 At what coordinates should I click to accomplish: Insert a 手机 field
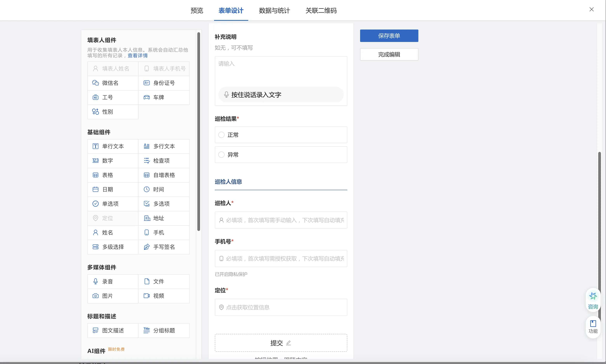164,233
